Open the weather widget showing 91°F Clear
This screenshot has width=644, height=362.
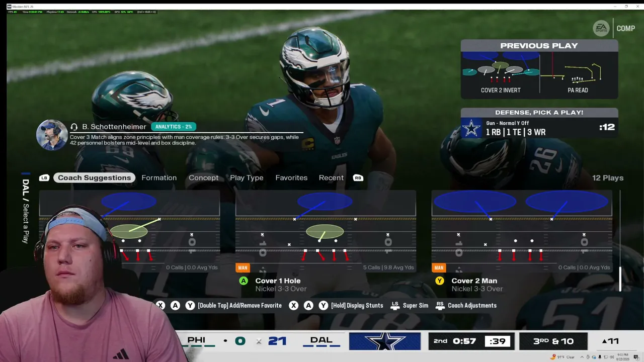[563, 357]
